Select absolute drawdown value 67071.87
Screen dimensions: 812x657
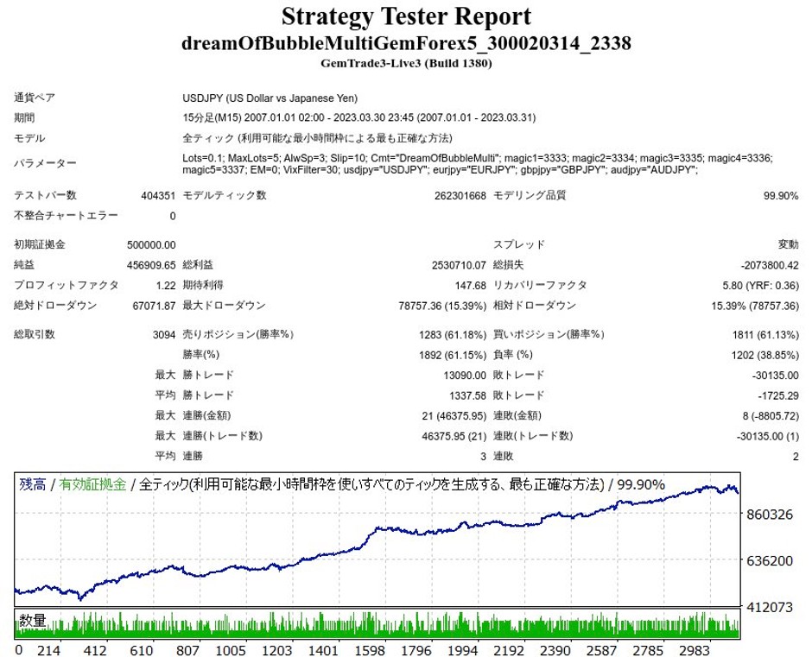point(155,306)
